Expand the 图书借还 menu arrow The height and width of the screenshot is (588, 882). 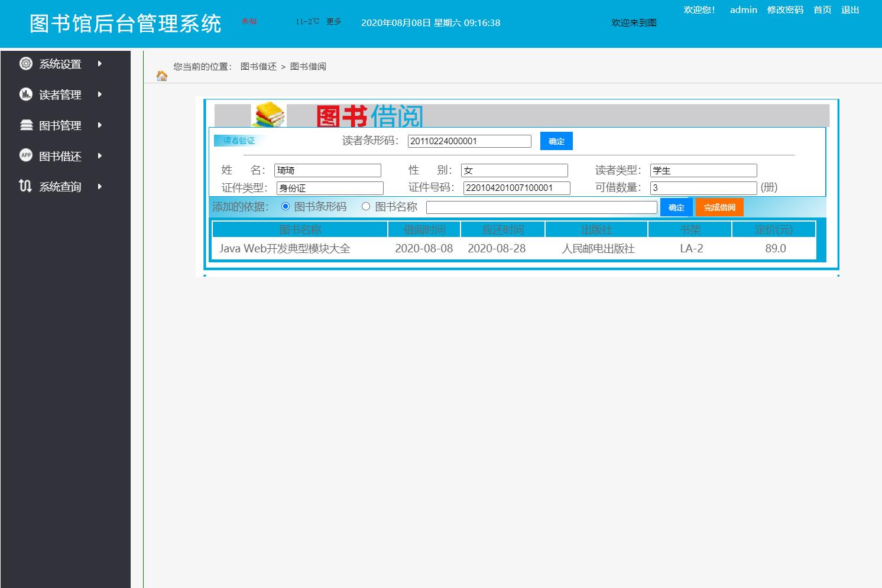click(99, 155)
